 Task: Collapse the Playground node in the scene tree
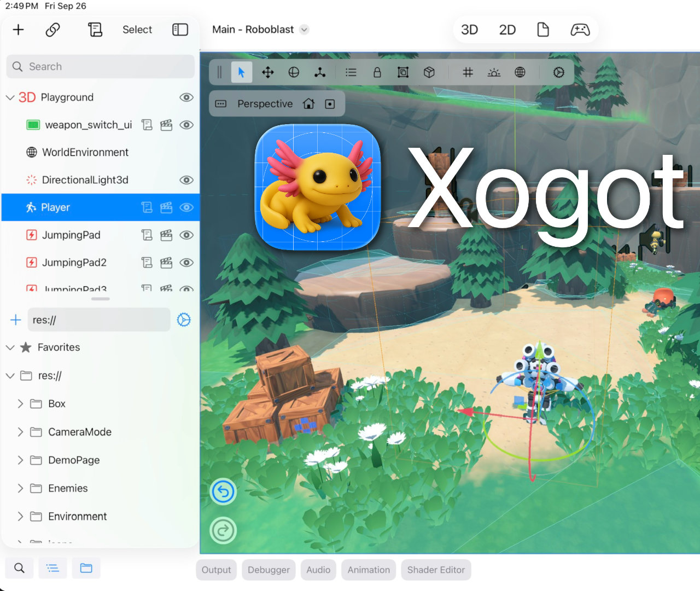point(10,97)
